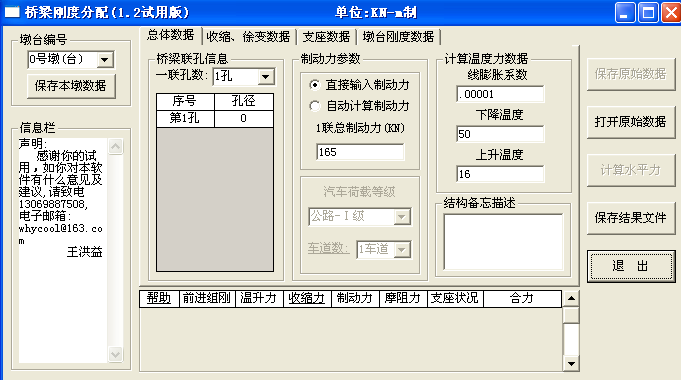Open the 一联孔数 dropdown
The height and width of the screenshot is (380, 681).
pos(265,77)
